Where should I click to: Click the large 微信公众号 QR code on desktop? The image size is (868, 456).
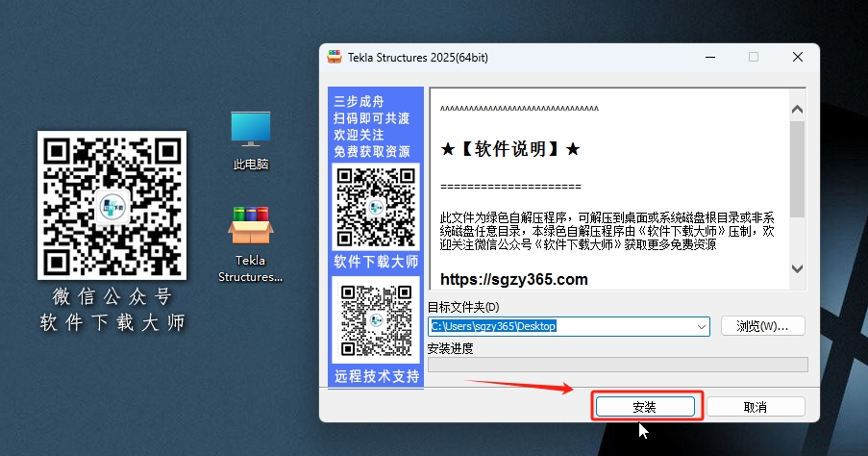[x=112, y=205]
